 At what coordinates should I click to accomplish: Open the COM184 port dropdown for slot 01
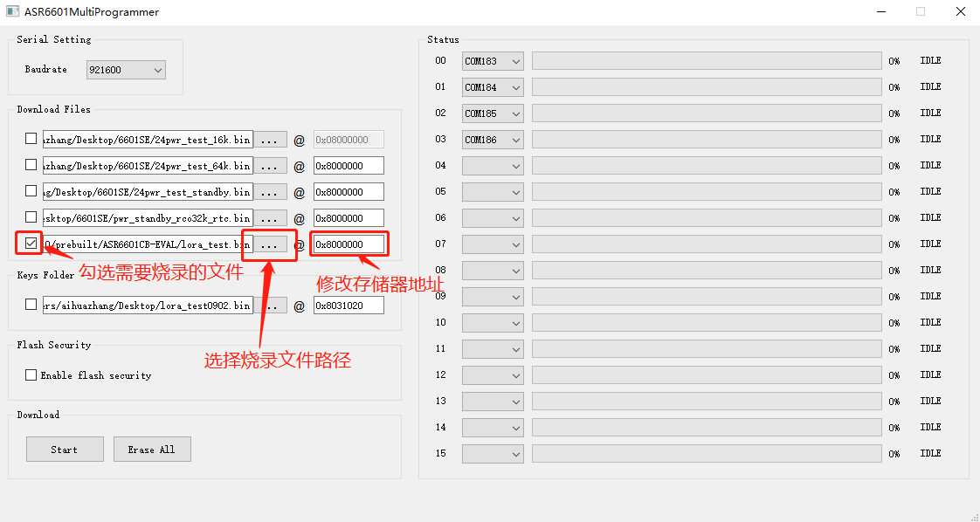pyautogui.click(x=493, y=87)
